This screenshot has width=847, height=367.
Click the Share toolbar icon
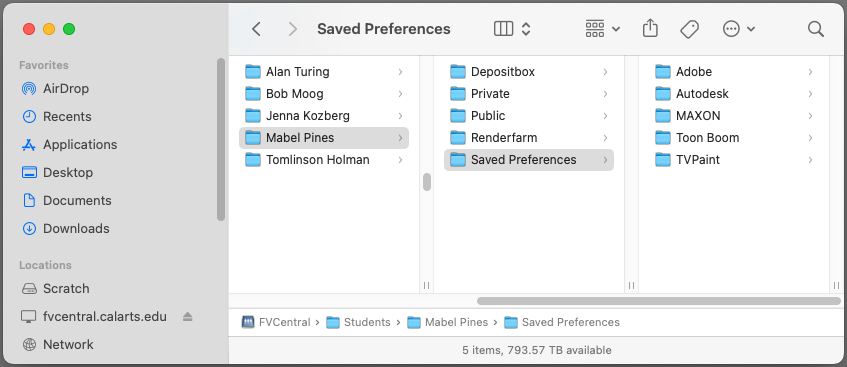650,29
